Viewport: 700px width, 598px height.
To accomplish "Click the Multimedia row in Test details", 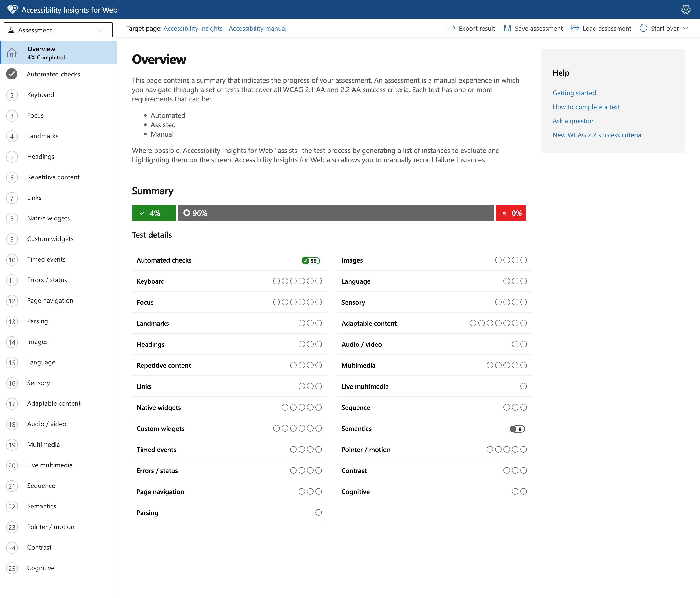I will point(434,365).
